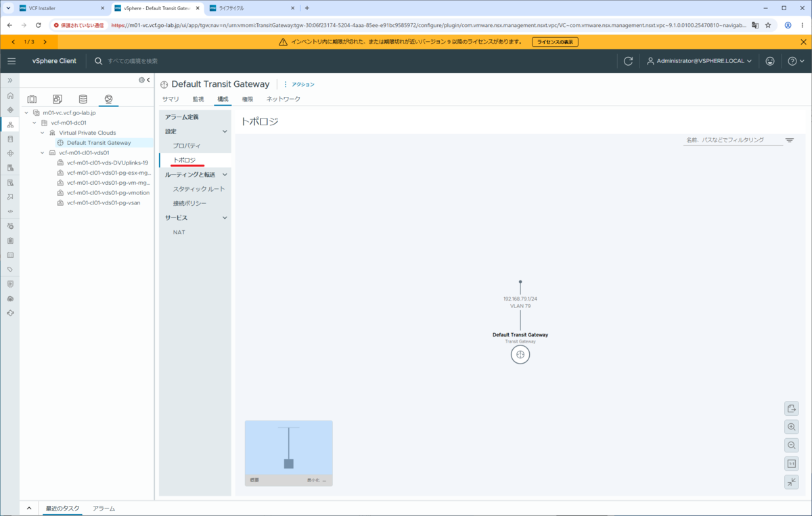Zoom out on topology
The height and width of the screenshot is (516, 812).
792,446
